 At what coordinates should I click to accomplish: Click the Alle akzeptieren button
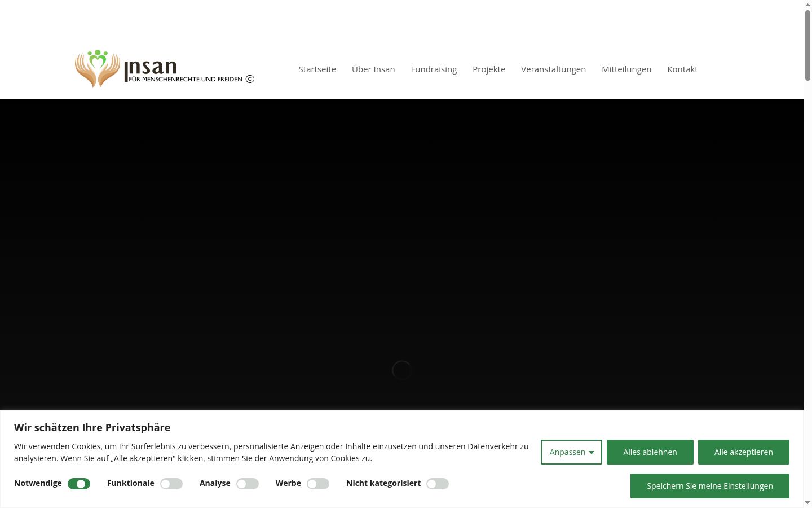(744, 452)
